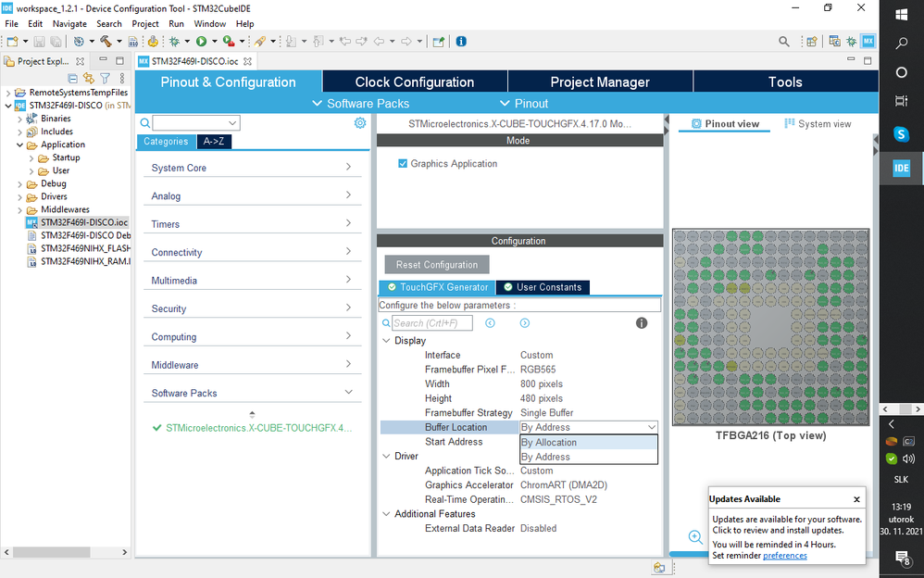Screen dimensions: 924x578
Task: Click the Framebuffer Strategy Single Buffer value
Action: coord(546,413)
